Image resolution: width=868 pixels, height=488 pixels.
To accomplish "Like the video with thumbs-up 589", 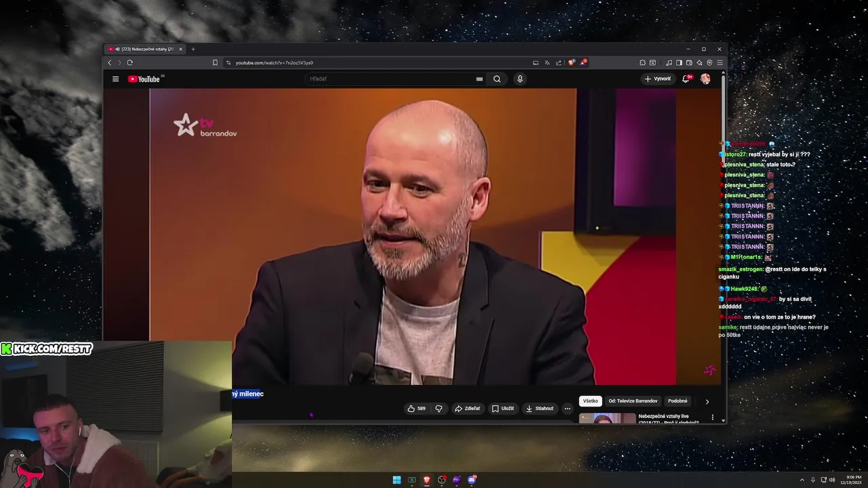I will click(x=416, y=409).
